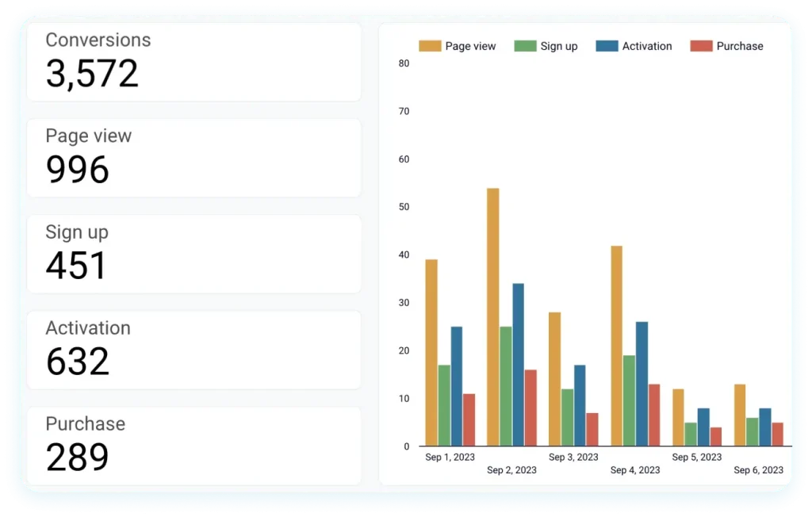Screen dimensions: 812x517
Task: Click the Purchase scorecard title
Action: [x=86, y=423]
